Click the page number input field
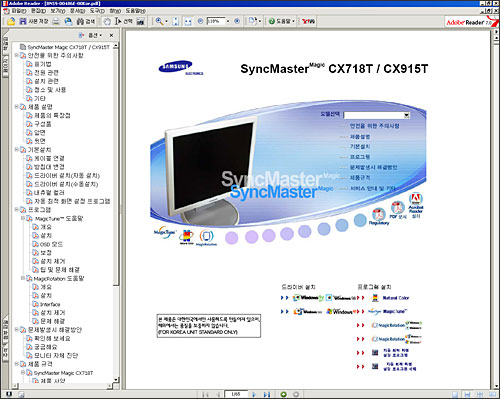Viewport: 500px width, 399px height. click(x=236, y=394)
